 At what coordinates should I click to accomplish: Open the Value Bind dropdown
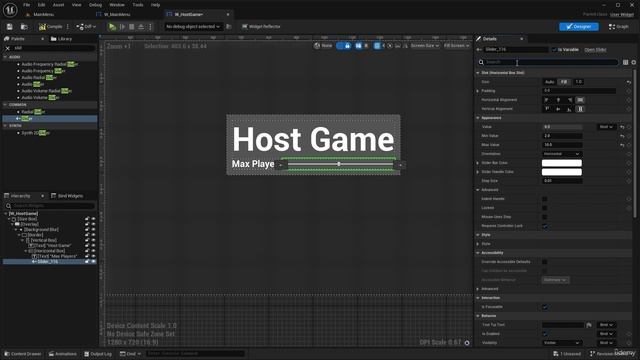click(606, 127)
